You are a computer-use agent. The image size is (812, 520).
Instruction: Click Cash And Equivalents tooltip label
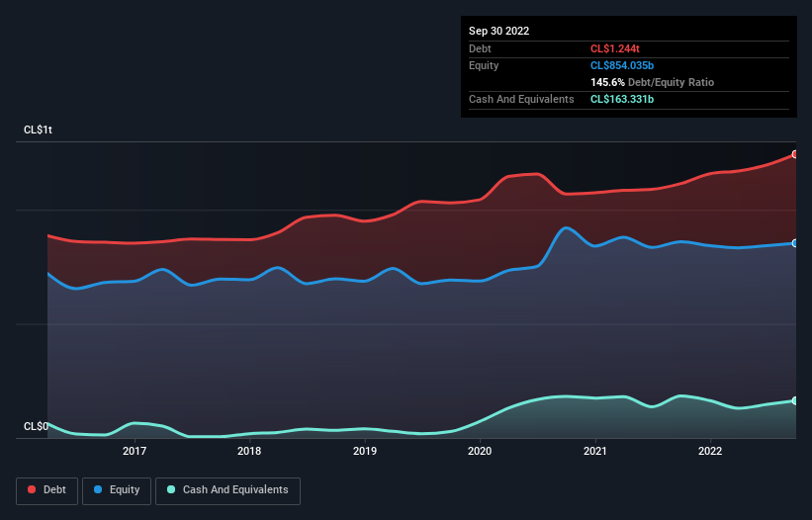click(521, 99)
